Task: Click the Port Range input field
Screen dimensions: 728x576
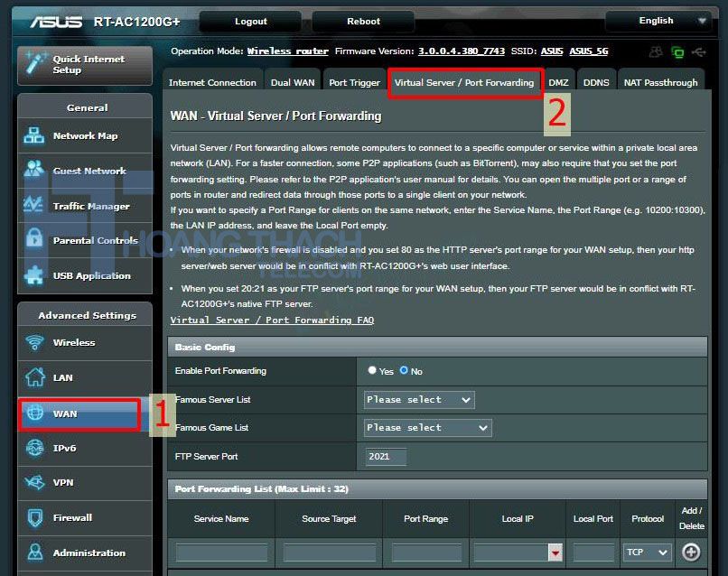Action: (x=426, y=553)
